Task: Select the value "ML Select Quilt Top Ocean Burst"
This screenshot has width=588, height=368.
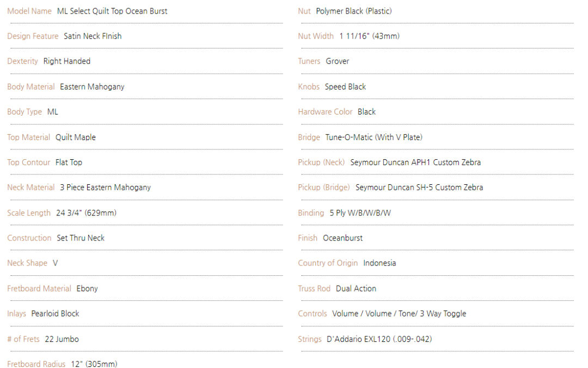Action: tap(112, 11)
